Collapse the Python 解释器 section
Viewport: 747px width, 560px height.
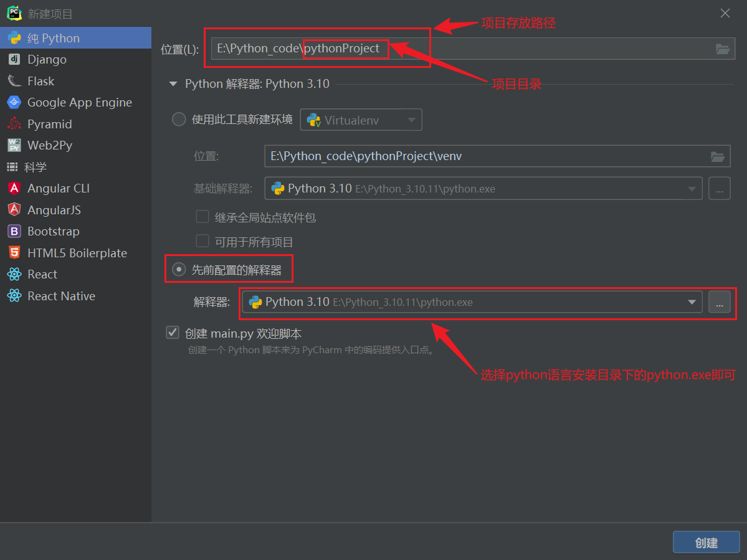coord(173,84)
